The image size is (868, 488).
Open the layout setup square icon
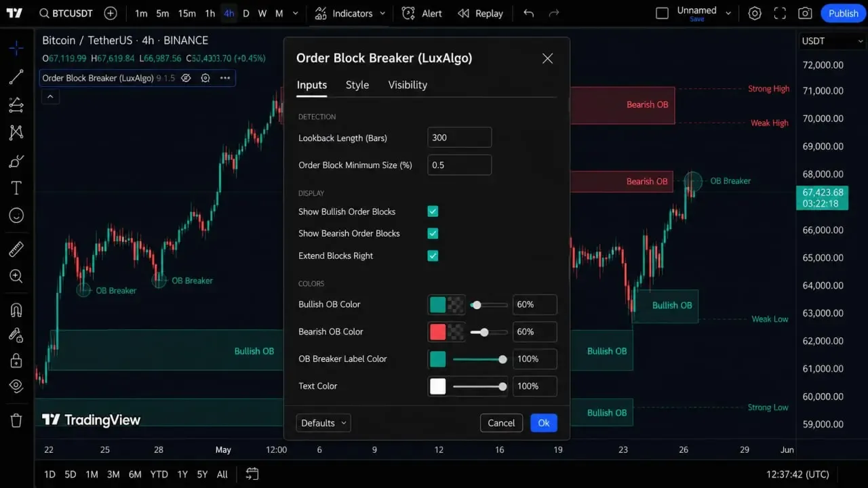[662, 14]
